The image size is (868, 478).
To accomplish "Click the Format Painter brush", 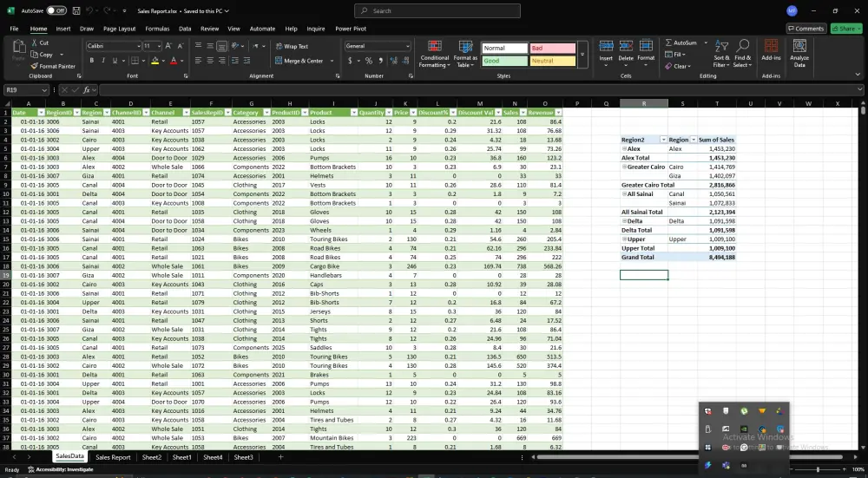I will (x=35, y=66).
